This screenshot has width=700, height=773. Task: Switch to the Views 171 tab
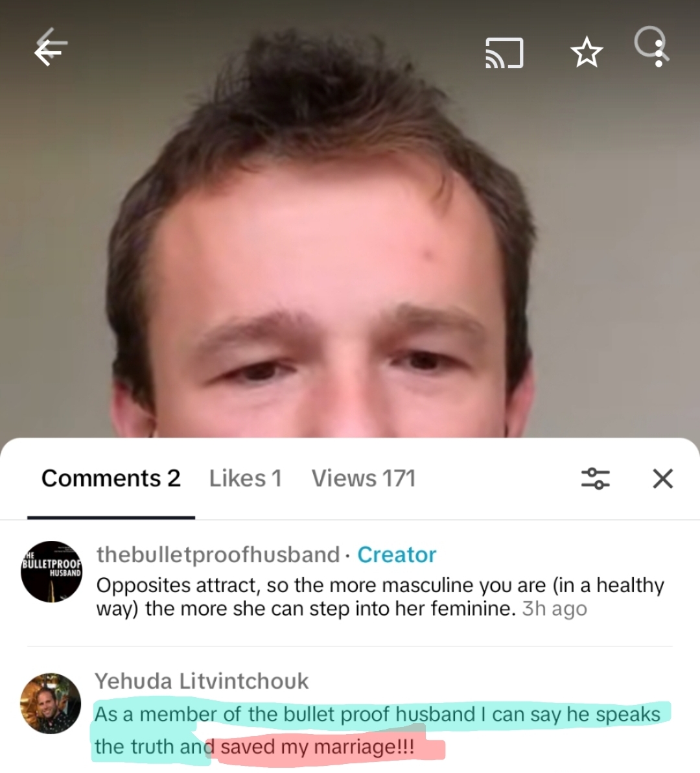(x=364, y=478)
